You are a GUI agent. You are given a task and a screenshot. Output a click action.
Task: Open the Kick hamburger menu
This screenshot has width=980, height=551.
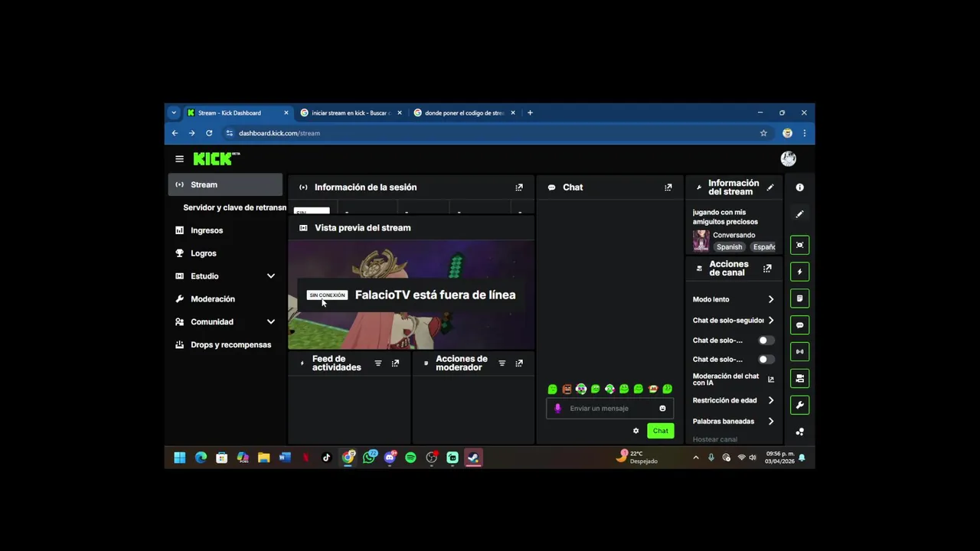[x=179, y=159]
